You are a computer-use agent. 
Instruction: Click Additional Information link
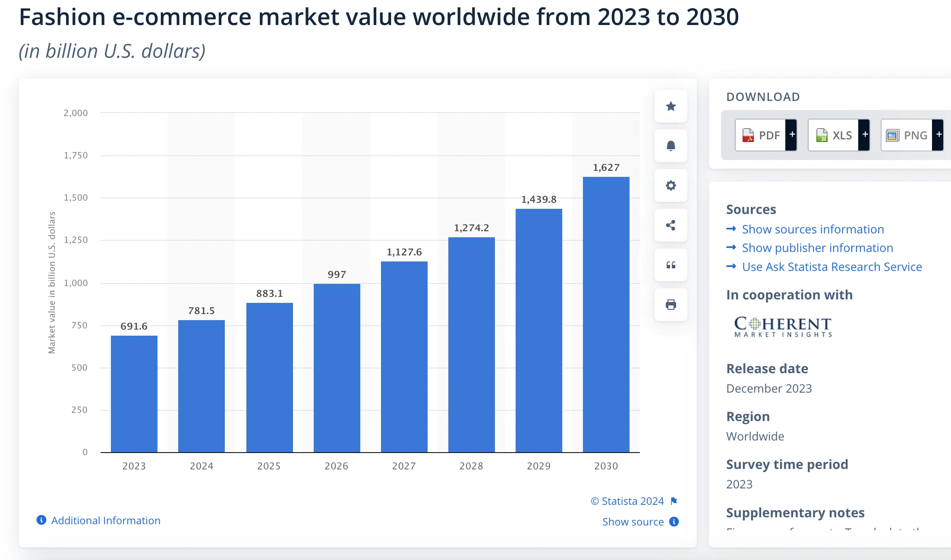[x=106, y=520]
